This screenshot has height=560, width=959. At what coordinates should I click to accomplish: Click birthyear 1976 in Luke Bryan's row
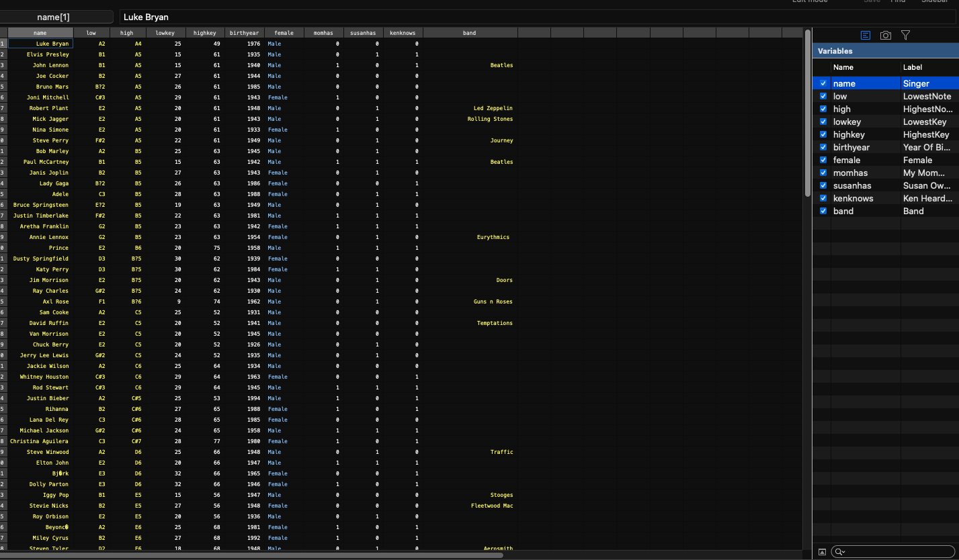[244, 44]
